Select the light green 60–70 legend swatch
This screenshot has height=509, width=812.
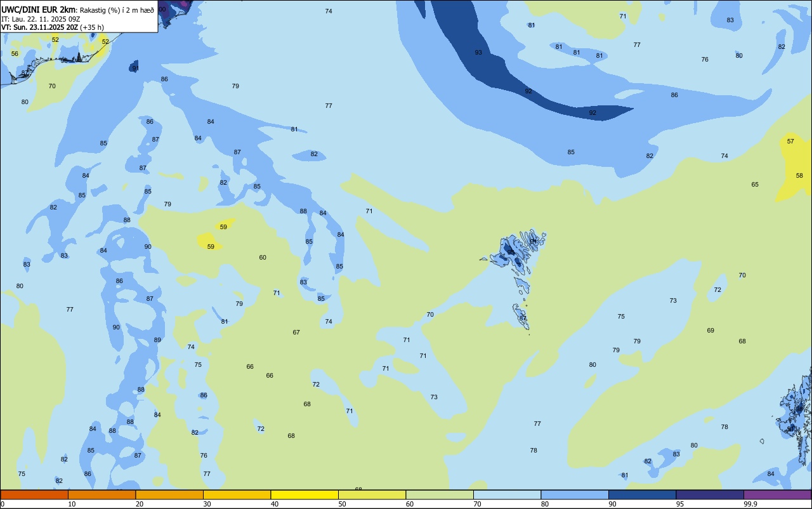440,494
